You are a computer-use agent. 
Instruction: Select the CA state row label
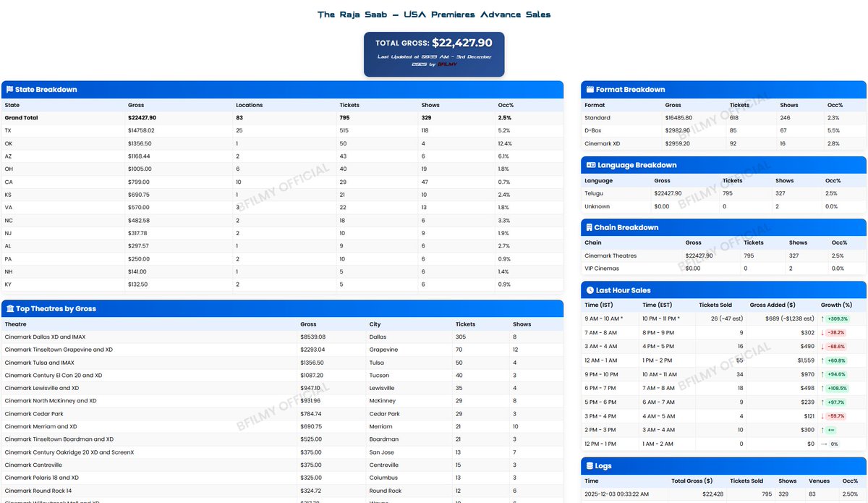click(9, 182)
